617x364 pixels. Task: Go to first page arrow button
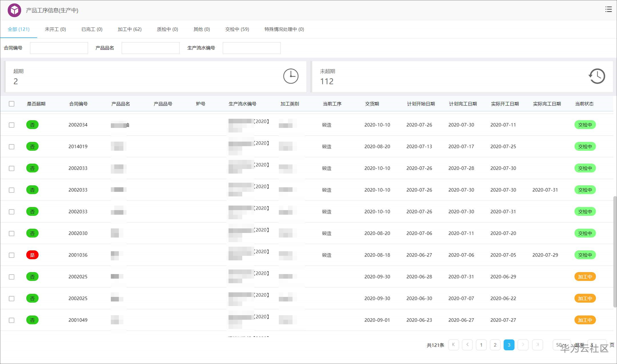point(454,345)
